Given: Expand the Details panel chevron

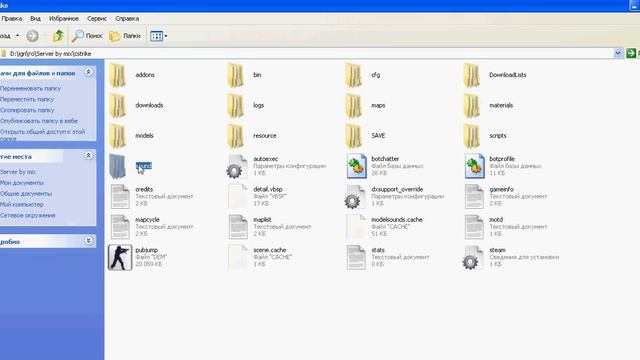Looking at the screenshot, I should (88, 241).
